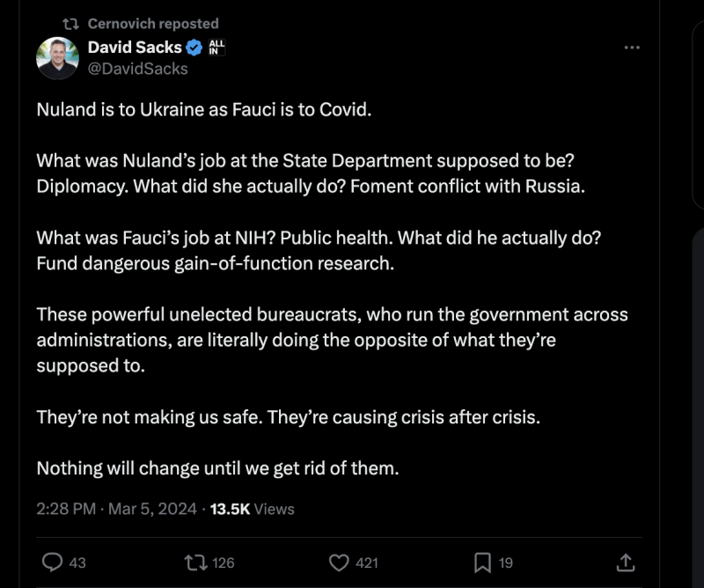Viewport: 704px width, 588px height.
Task: Open the share icon at bottom right
Action: 625,562
